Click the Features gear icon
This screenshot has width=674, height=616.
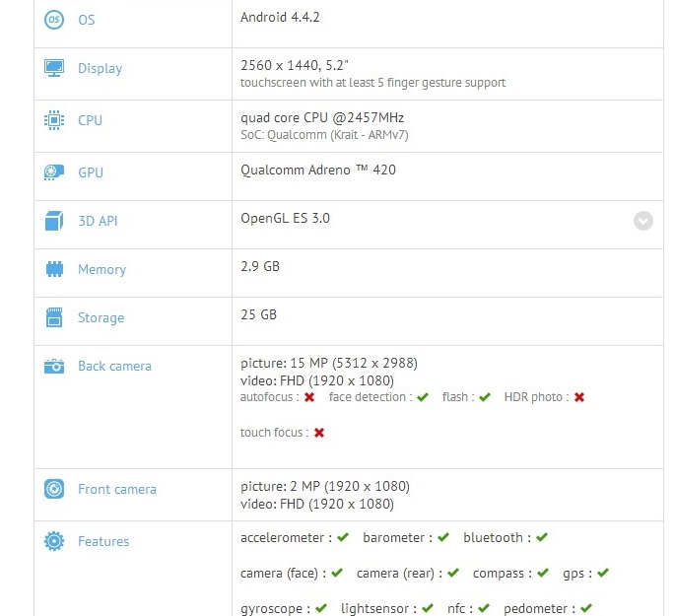click(54, 541)
